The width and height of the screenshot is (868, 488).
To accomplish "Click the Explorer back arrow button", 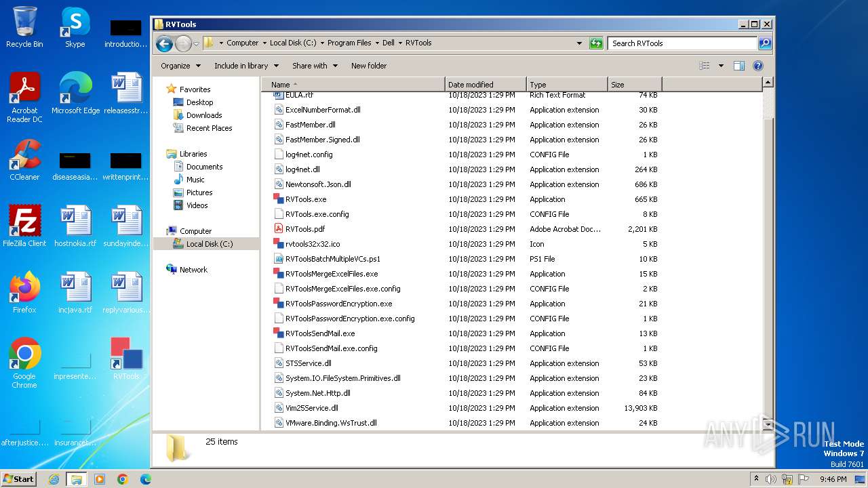I will point(164,44).
